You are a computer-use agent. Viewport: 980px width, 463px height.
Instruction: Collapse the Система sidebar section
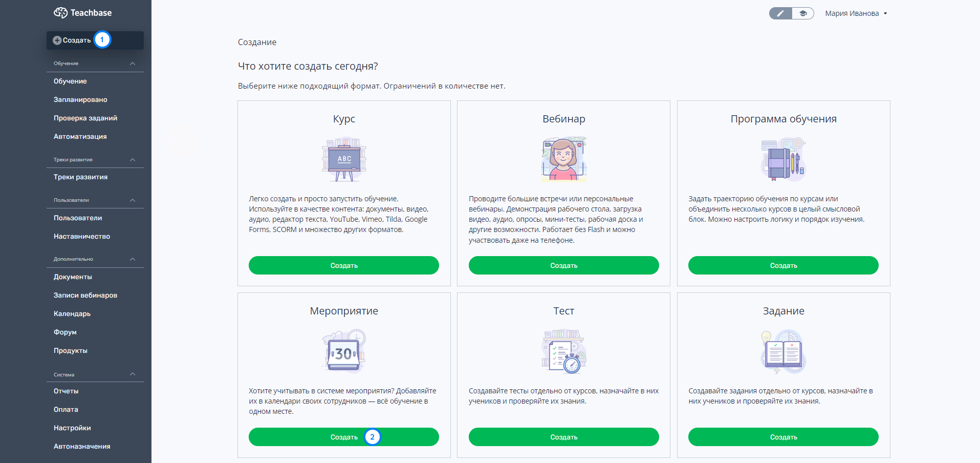click(133, 374)
